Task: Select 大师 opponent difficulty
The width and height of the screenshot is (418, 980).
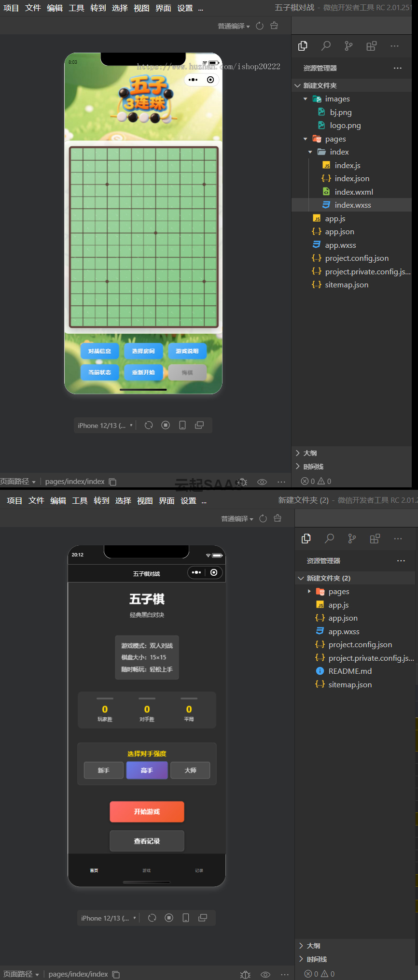Action: [190, 770]
